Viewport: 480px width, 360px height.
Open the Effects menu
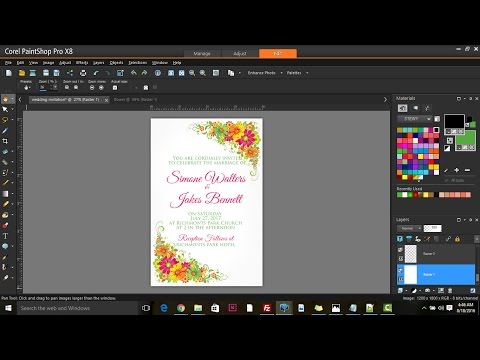82,63
